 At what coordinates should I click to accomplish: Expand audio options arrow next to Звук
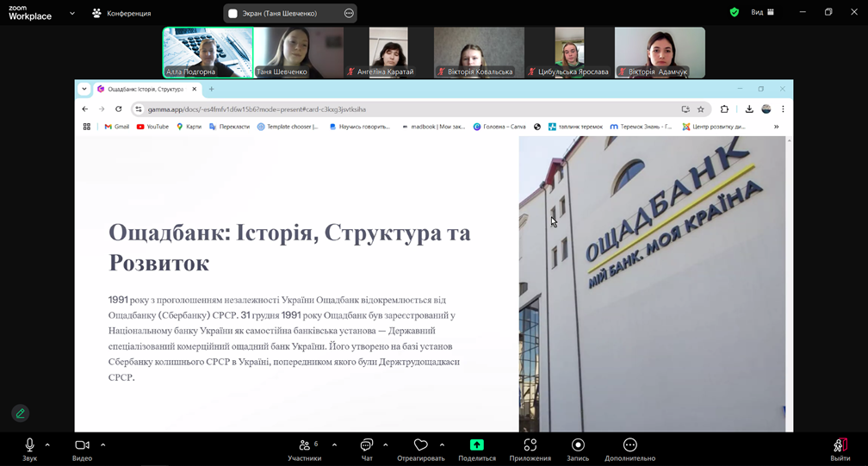[x=47, y=445]
